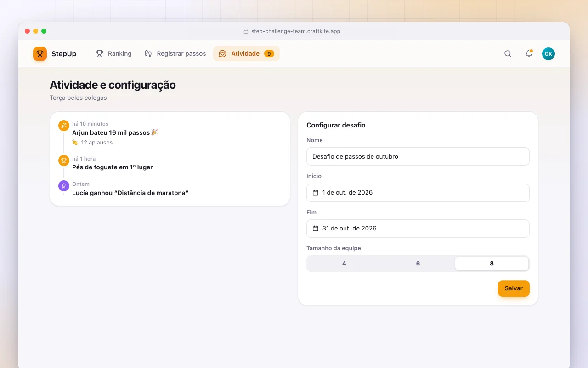Save the challenge with Salvar
588x368 pixels.
pos(514,288)
